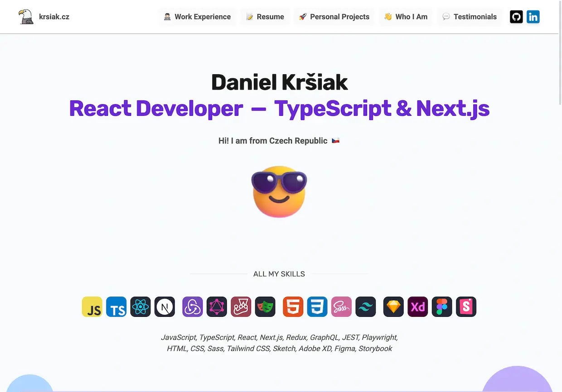Click the Next.js skill icon
The width and height of the screenshot is (562, 392).
click(165, 307)
